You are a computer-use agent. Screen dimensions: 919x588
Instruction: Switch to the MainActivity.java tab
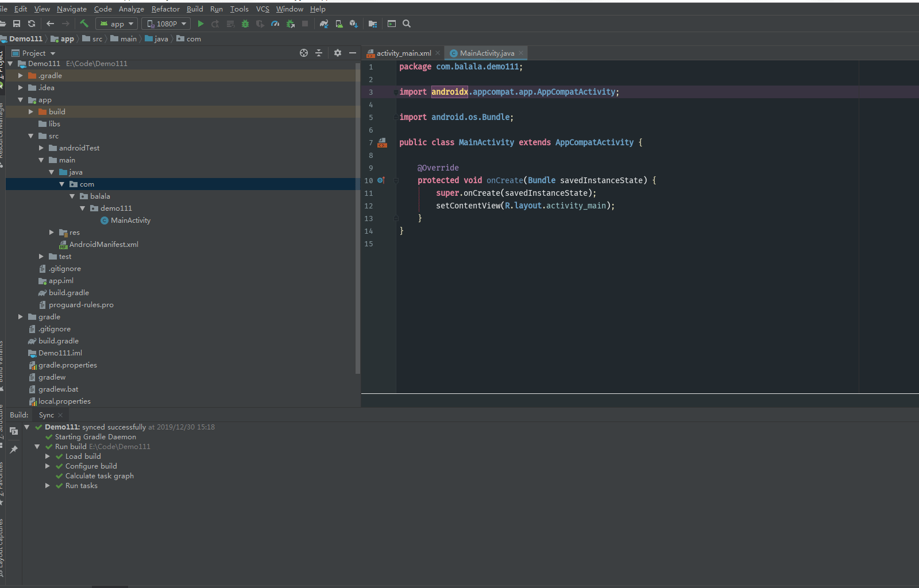tap(487, 53)
